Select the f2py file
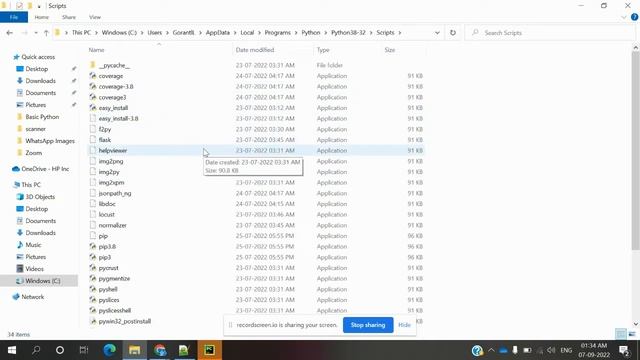This screenshot has height=360, width=640. click(105, 129)
